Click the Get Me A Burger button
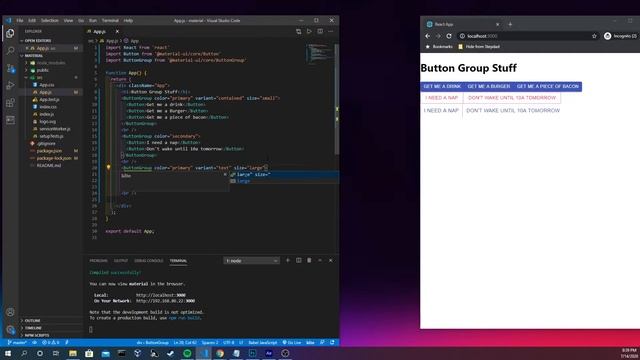 click(489, 87)
